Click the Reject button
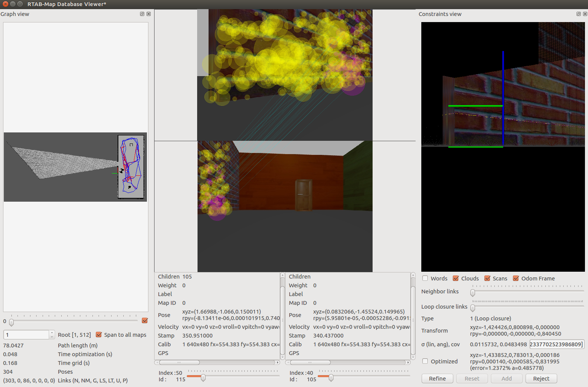 (x=541, y=379)
